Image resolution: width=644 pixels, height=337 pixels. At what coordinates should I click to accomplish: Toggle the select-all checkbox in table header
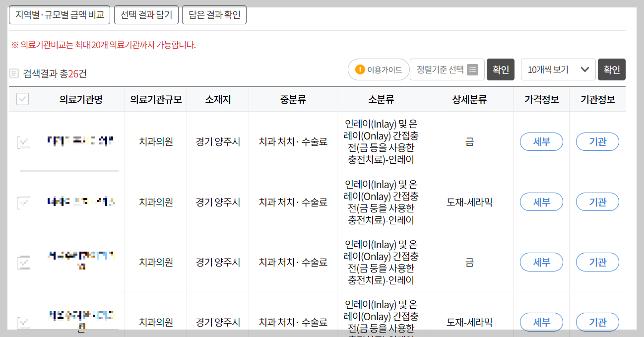pos(23,99)
